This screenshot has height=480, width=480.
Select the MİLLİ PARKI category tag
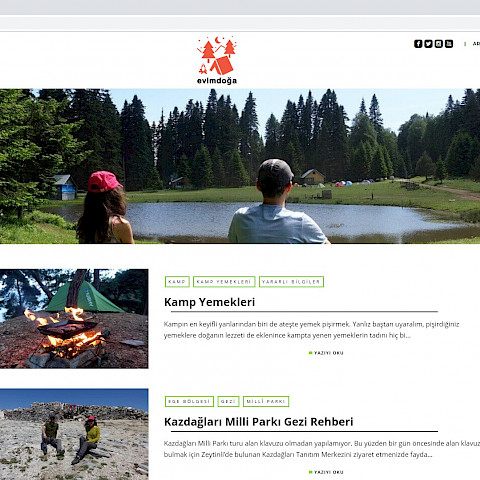266,401
